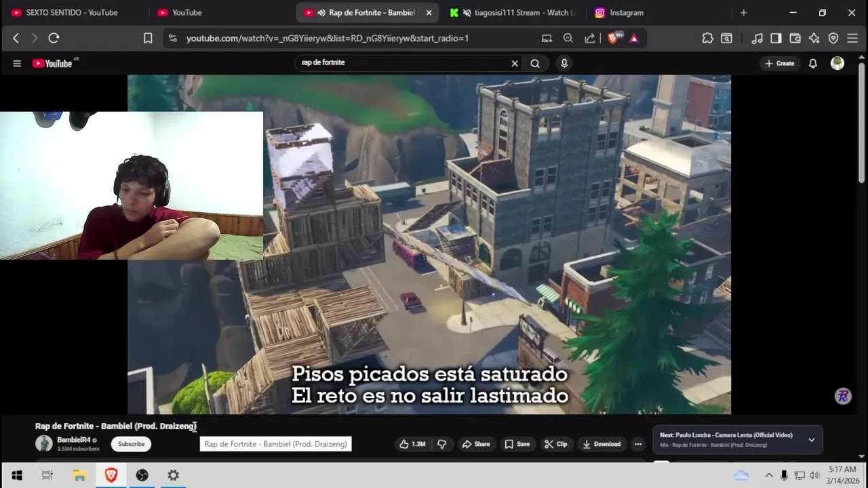
Task: Open site settings icon in address bar
Action: click(172, 39)
